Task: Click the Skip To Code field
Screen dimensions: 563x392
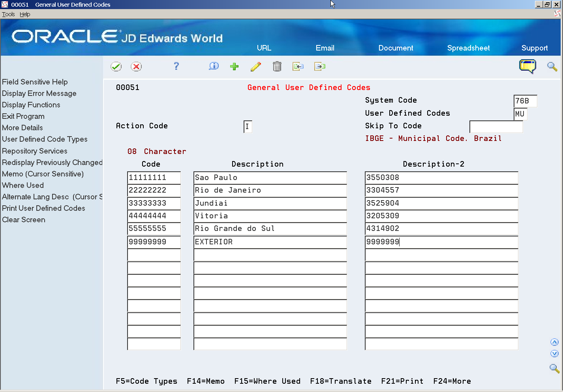Action: (x=496, y=127)
